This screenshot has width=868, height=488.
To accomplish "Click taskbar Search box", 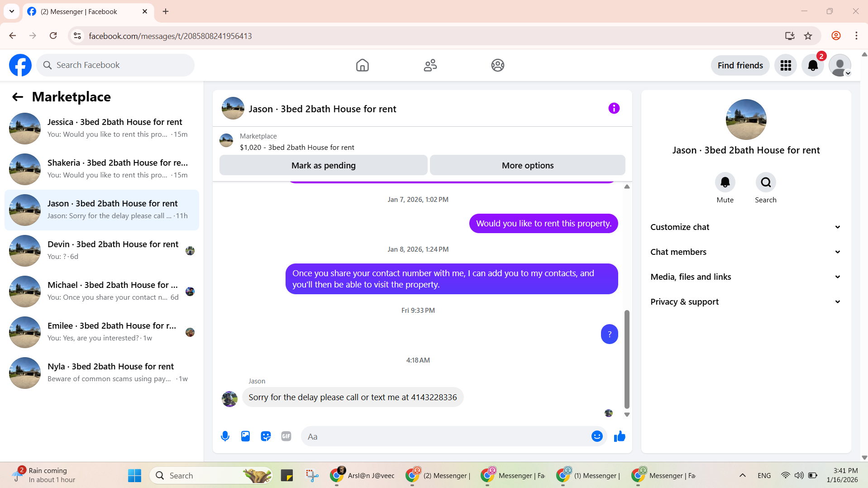I will [x=211, y=476].
